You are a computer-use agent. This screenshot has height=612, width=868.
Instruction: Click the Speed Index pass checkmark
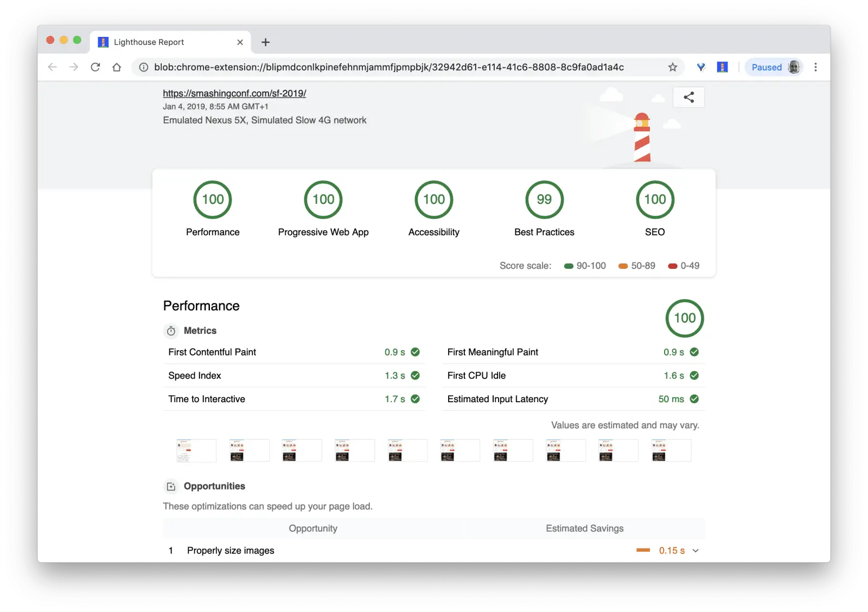415,375
